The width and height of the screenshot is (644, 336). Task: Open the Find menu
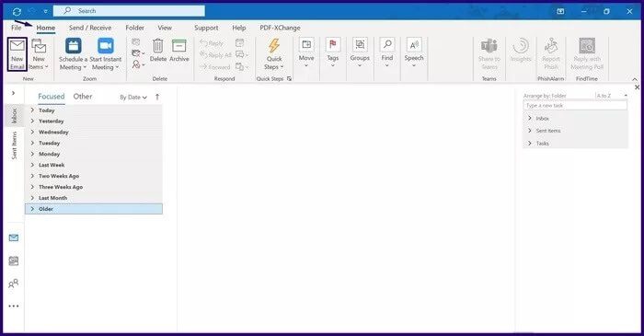[x=387, y=52]
